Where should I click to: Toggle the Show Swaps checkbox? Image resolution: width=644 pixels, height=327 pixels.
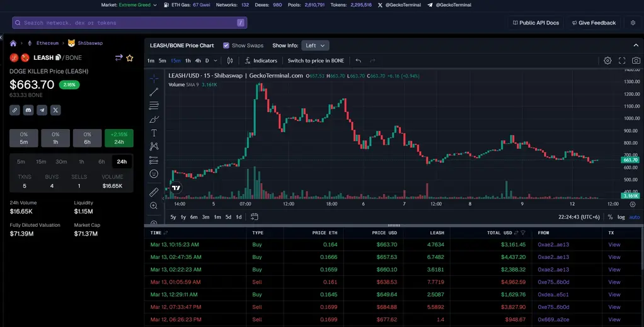coord(226,45)
